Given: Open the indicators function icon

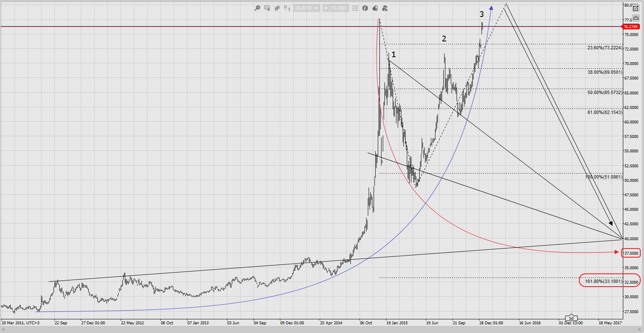Looking at the screenshot, I should click(365, 8).
